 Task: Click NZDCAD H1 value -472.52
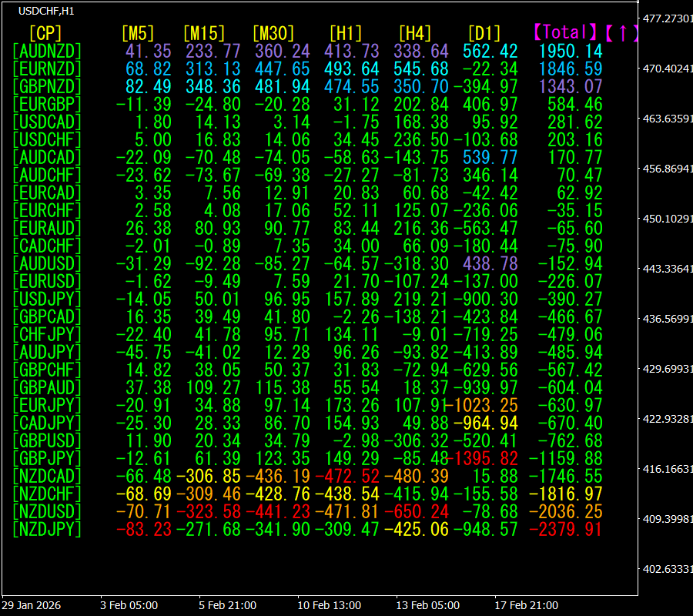[x=347, y=476]
